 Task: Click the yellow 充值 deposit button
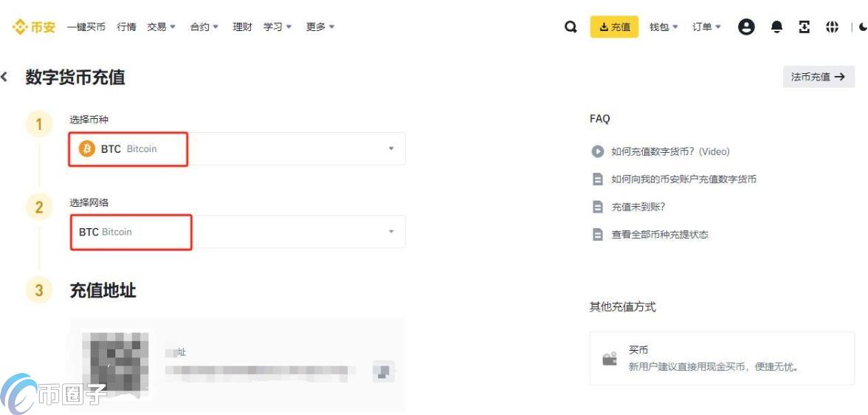(614, 27)
